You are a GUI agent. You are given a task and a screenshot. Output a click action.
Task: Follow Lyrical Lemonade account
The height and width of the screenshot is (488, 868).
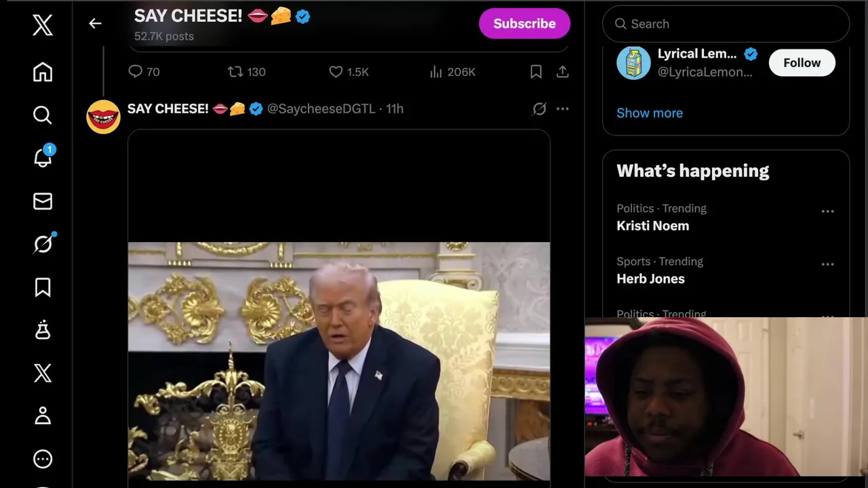(802, 63)
